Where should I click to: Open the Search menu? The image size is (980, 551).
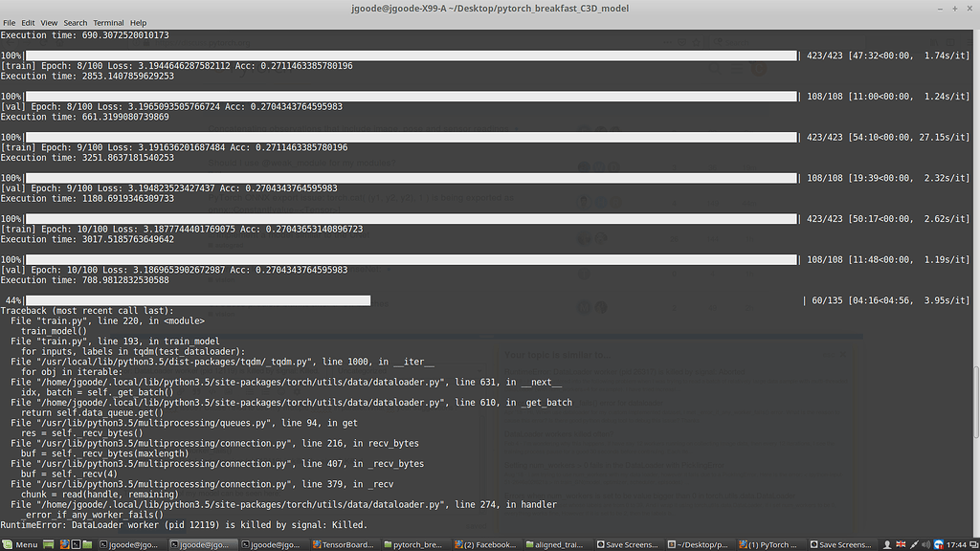[75, 22]
